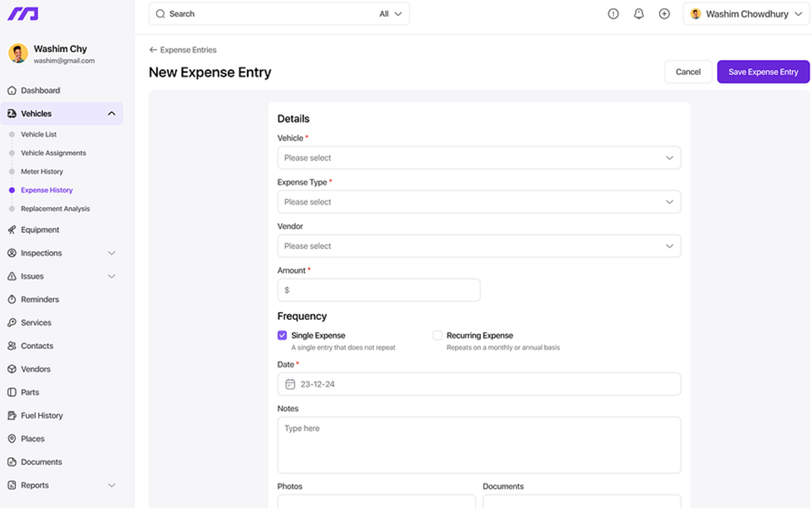
Task: Cancel the new expense entry
Action: pyautogui.click(x=688, y=72)
